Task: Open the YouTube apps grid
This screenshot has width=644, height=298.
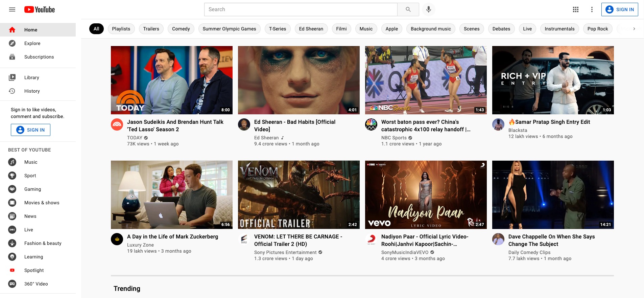Action: point(576,9)
